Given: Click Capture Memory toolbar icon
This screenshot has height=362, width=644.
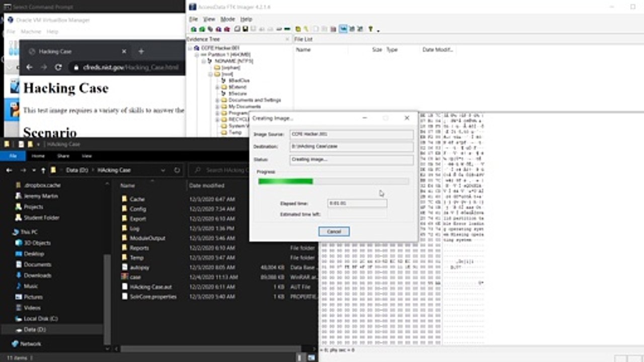Looking at the screenshot, I should click(287, 29).
